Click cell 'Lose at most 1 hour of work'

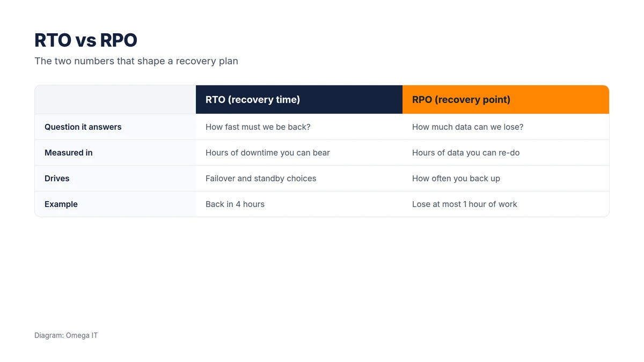pos(506,204)
